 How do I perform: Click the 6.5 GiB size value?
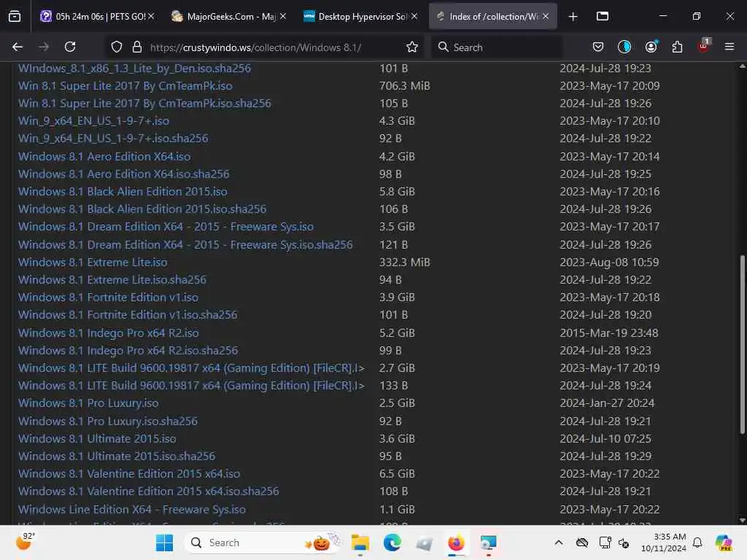point(397,474)
